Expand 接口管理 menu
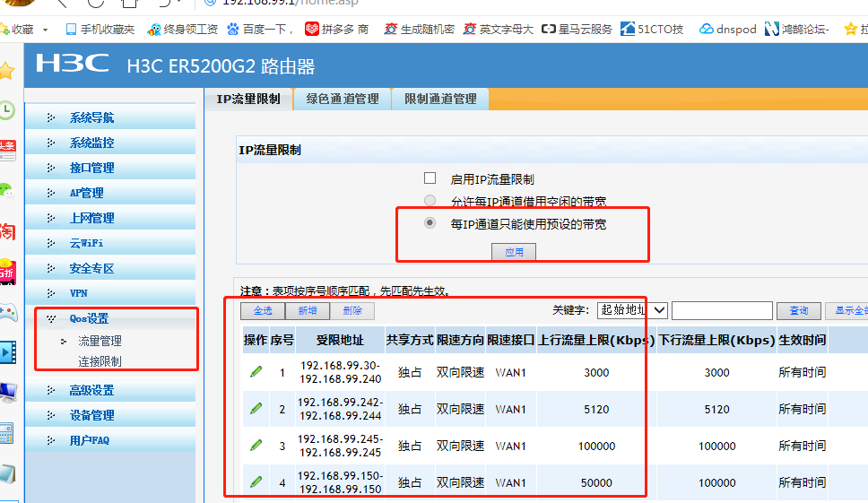Screen dimensions: 868x503 (110, 168)
